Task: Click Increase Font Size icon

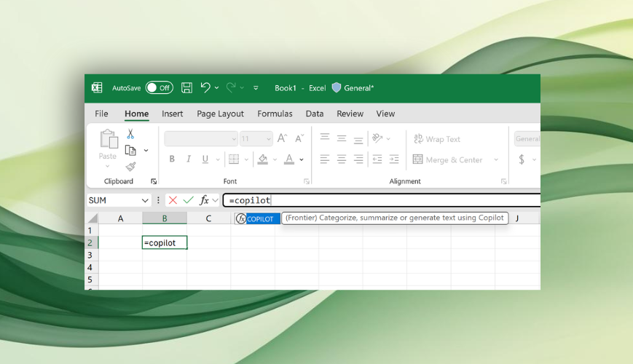Action: coord(282,138)
